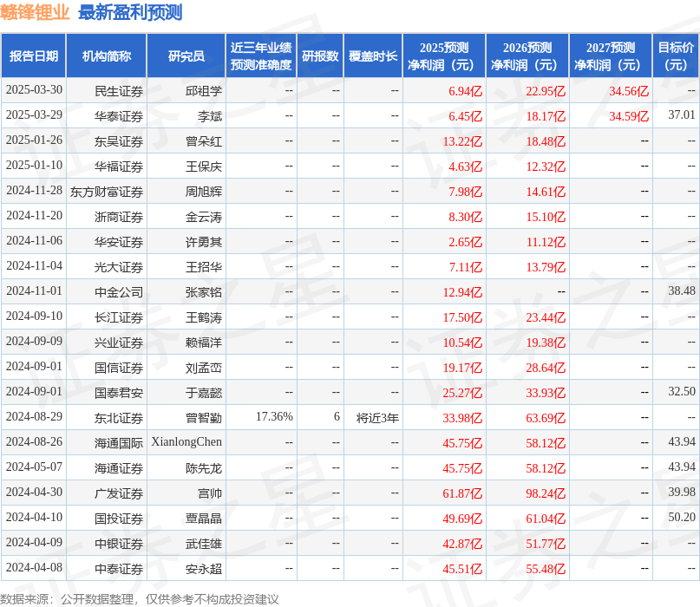Select the 报告日期 column header
The height and width of the screenshot is (607, 700).
coord(34,55)
